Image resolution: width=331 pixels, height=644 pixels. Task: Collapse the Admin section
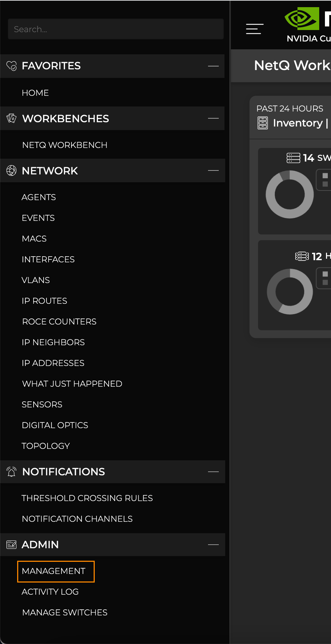coord(213,545)
